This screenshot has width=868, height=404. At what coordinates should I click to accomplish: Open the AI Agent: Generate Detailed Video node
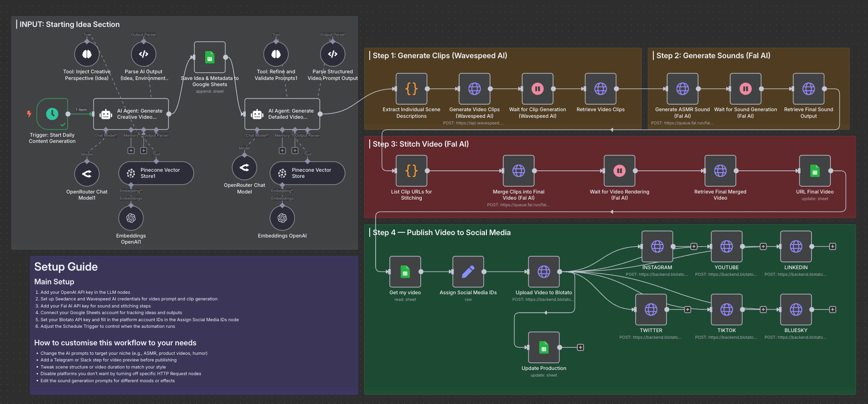(x=282, y=114)
